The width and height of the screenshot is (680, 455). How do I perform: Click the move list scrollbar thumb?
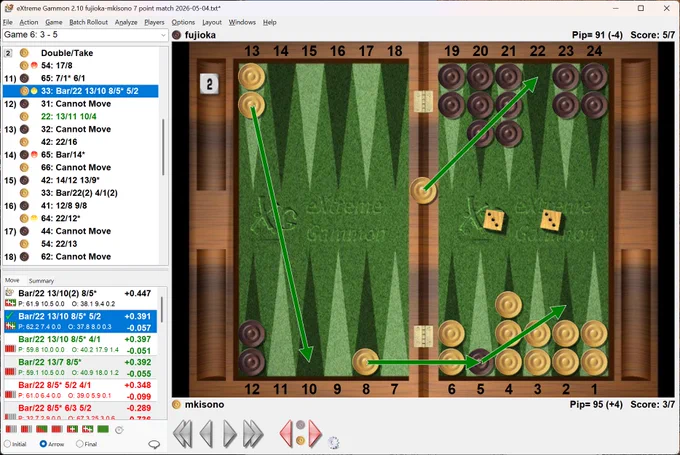(163, 147)
